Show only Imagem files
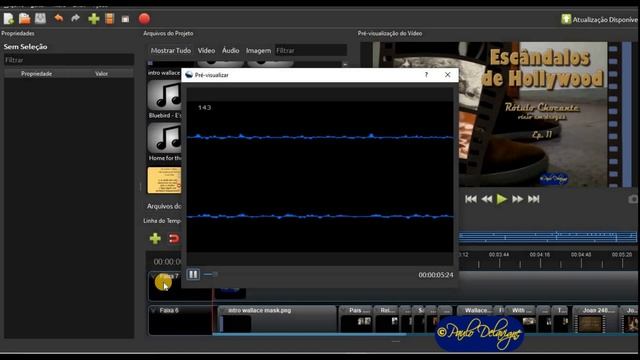The width and height of the screenshot is (640, 360). coord(258,51)
